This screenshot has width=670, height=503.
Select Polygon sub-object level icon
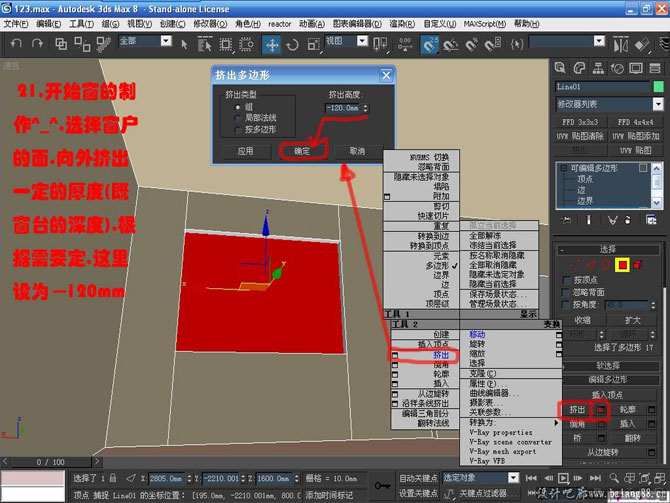(623, 265)
